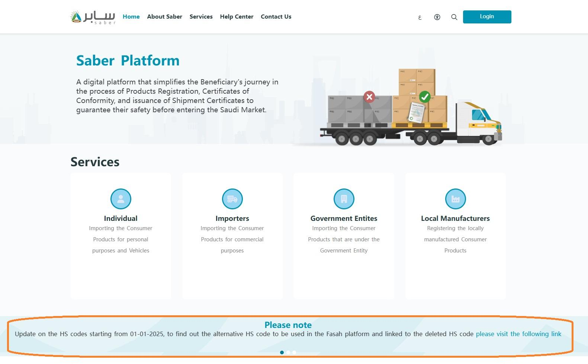Open the Home menu item
This screenshot has width=588, height=364.
[131, 17]
